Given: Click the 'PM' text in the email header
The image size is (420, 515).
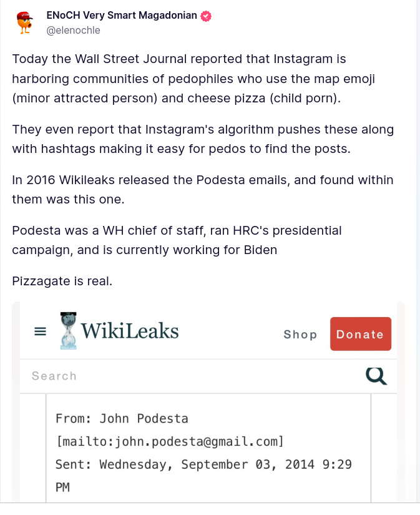Looking at the screenshot, I should tap(62, 488).
